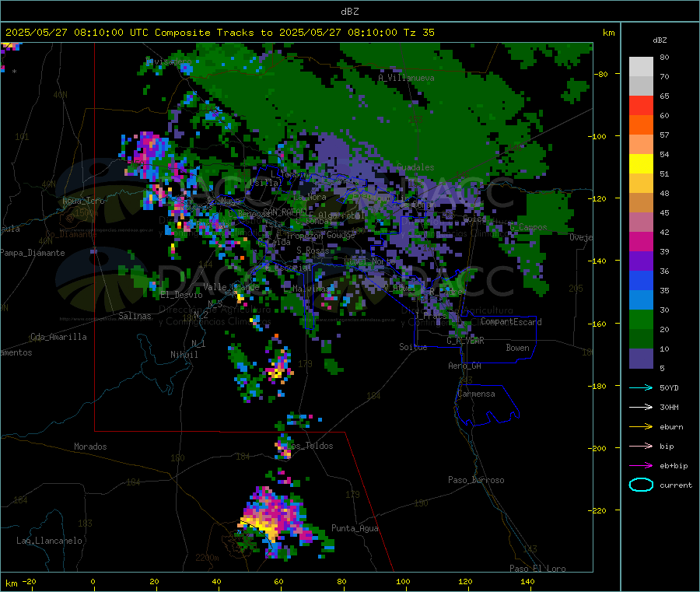Image resolution: width=700 pixels, height=592 pixels.
Task: Click the 'Morados' map label
Action: coord(90,447)
